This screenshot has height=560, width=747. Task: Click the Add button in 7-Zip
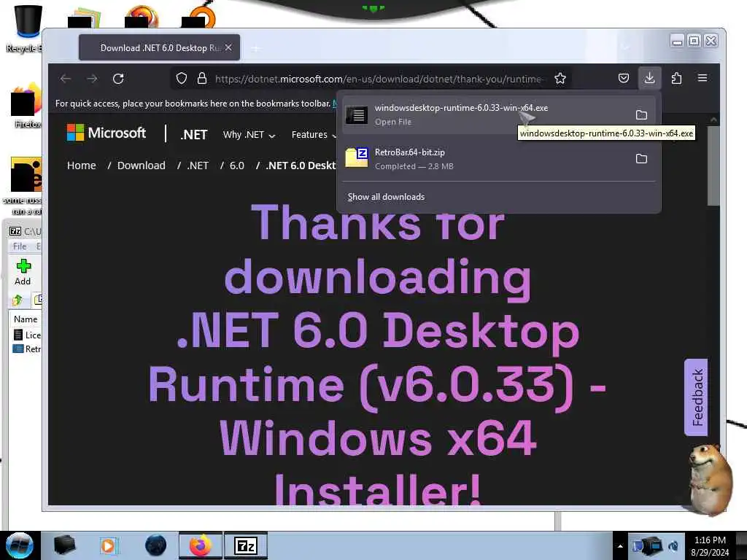point(23,272)
